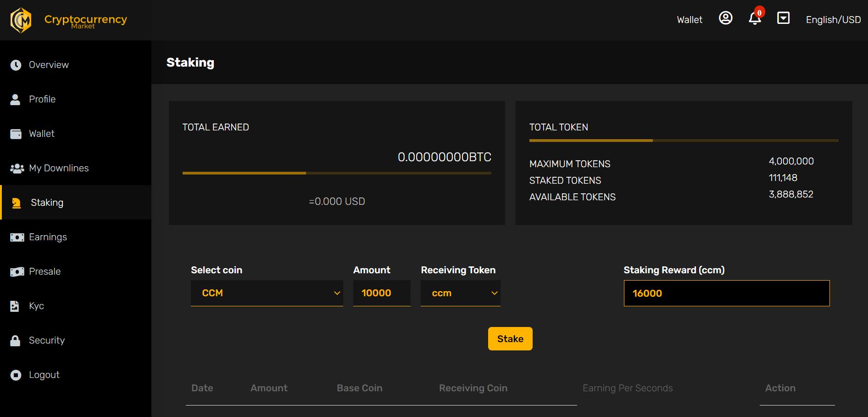
Task: Click the Receiving Token field label
Action: tap(458, 270)
